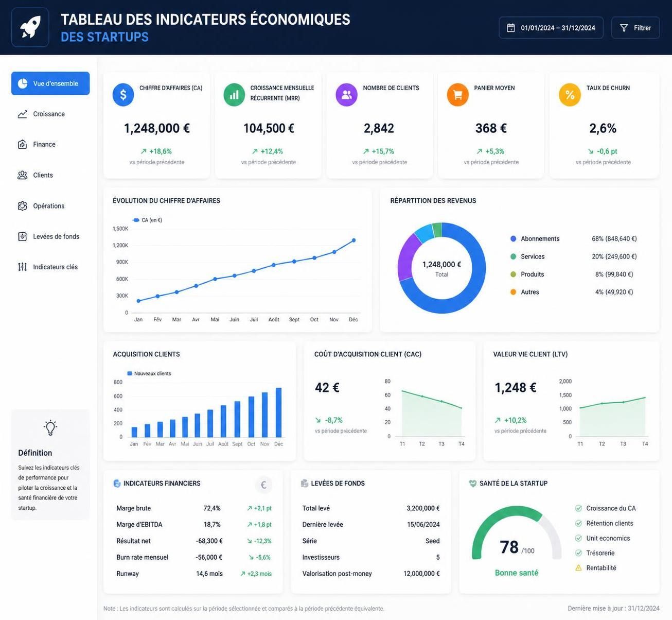
Task: Click the Total levé 3,200,000 € amount
Action: point(423,508)
